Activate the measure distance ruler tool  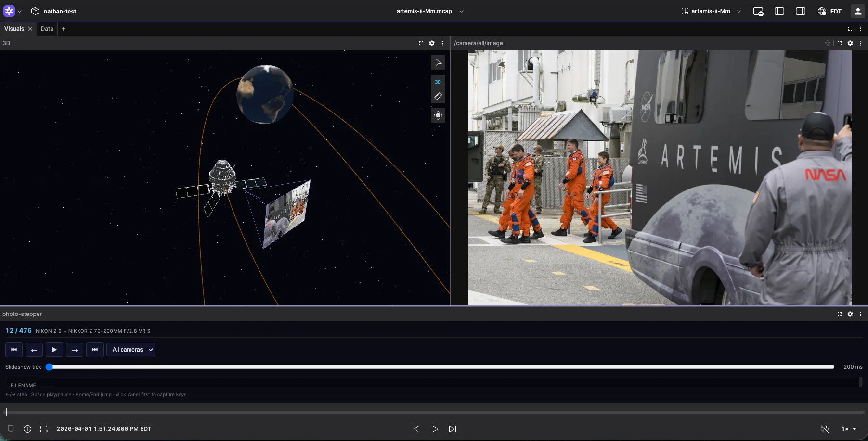click(438, 96)
